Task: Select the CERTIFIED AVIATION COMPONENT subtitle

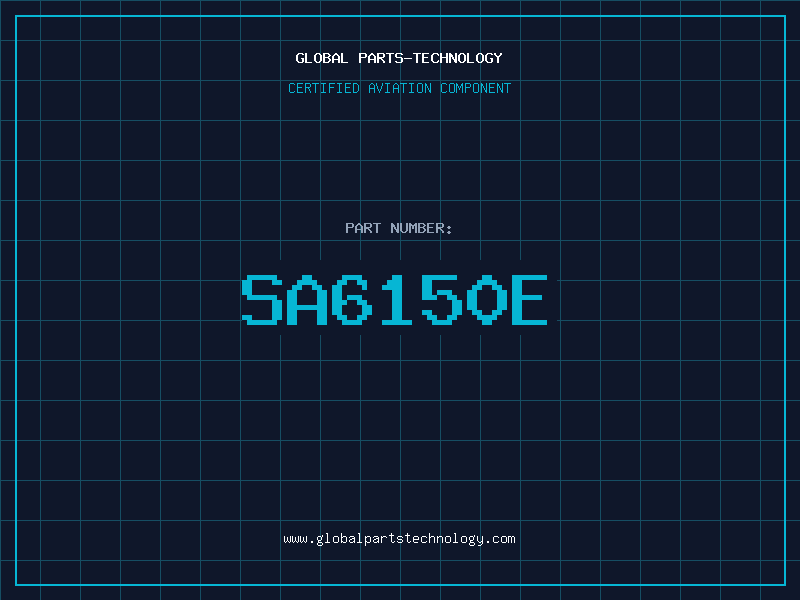Action: (399, 88)
